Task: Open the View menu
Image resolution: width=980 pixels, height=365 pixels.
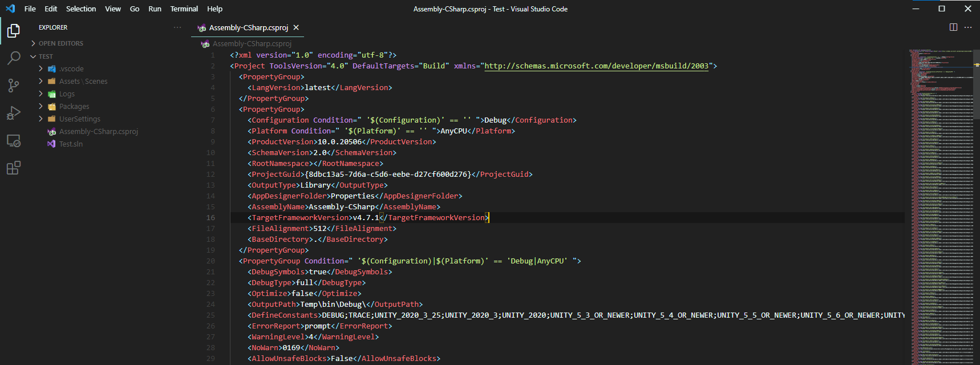Action: click(113, 9)
